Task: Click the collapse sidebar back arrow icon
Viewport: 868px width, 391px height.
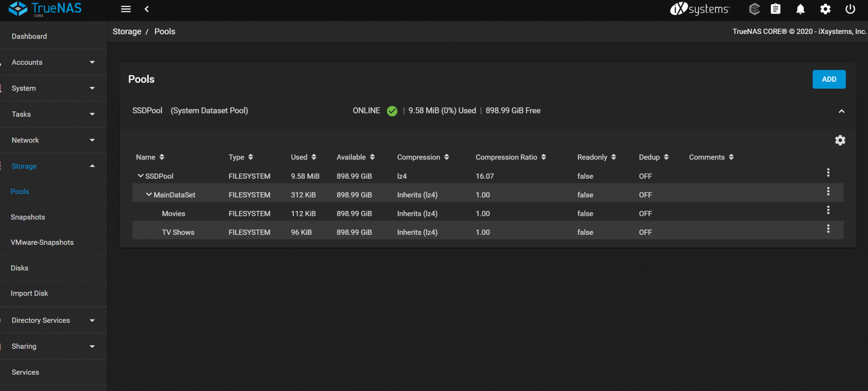Action: 146,9
